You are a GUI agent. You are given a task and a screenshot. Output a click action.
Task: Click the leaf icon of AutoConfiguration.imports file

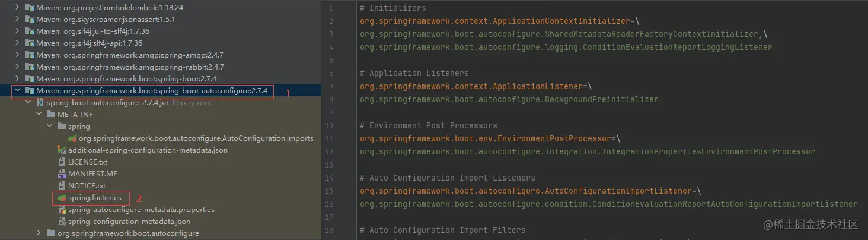(73, 138)
